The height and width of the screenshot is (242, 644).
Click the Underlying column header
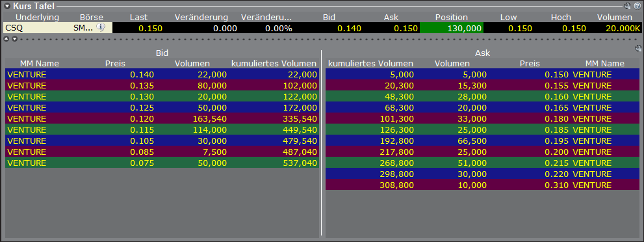point(38,18)
